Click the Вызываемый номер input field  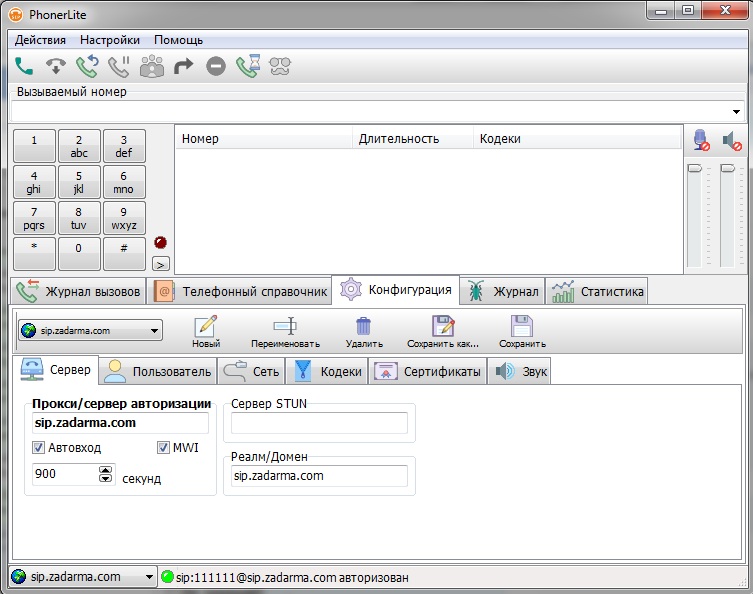(377, 111)
